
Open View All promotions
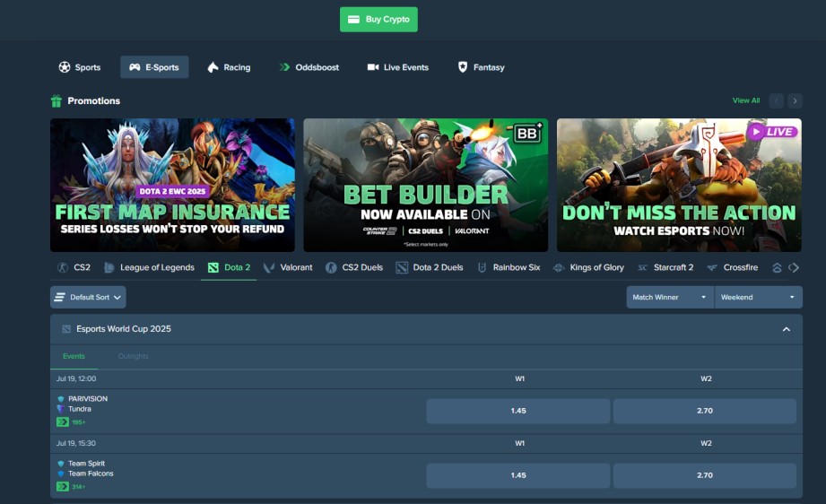[746, 100]
